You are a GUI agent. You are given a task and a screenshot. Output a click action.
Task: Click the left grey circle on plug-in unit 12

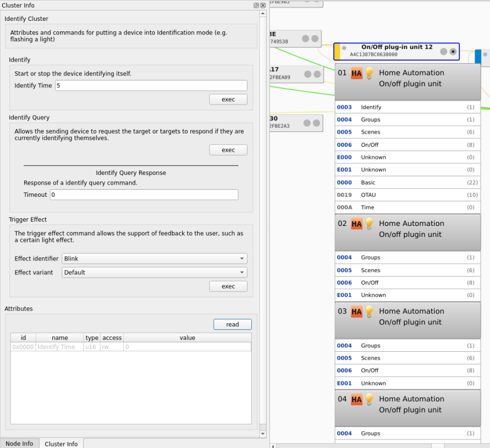pyautogui.click(x=443, y=52)
